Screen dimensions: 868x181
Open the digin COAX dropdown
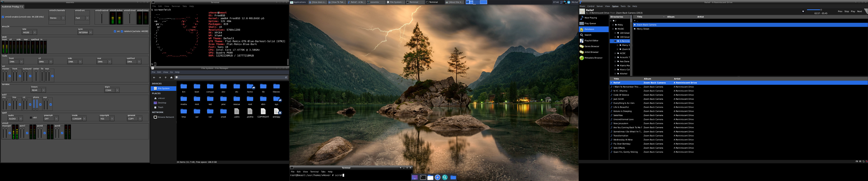click(112, 90)
